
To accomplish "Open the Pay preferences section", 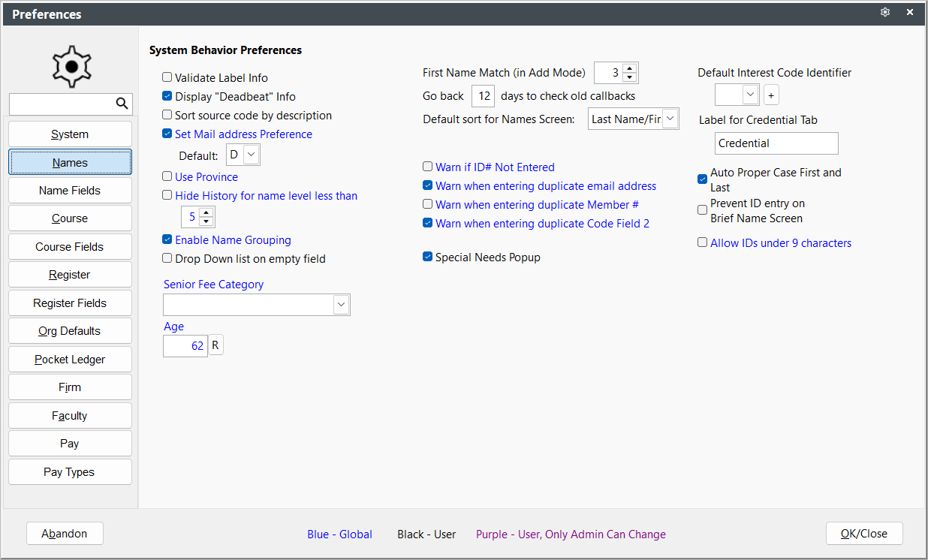I will (70, 444).
